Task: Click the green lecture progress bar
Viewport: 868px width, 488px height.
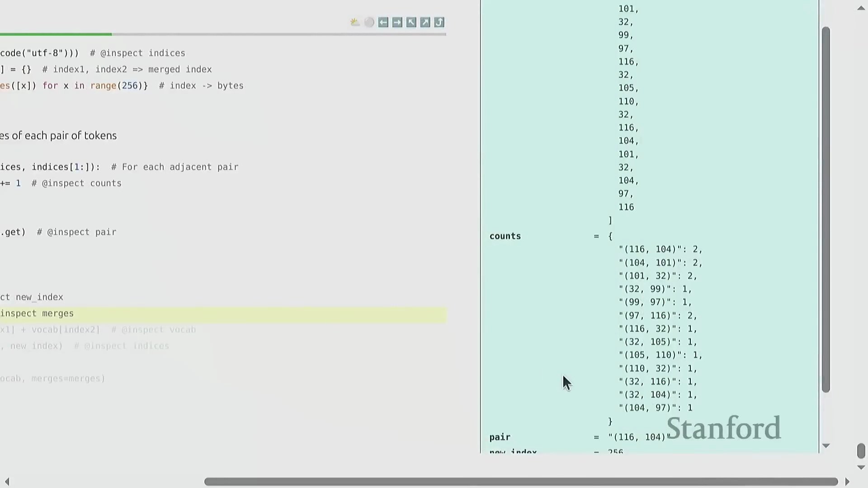Action: click(56, 34)
